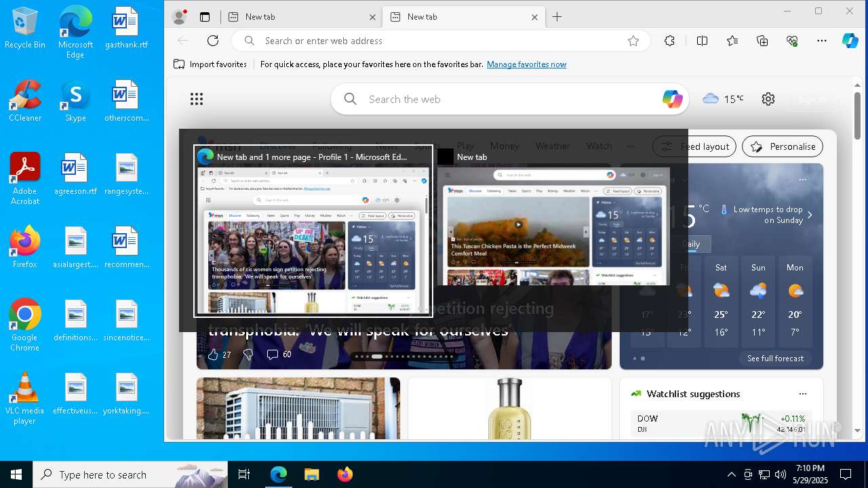Open Copilot sidebar icon

pyautogui.click(x=850, y=41)
